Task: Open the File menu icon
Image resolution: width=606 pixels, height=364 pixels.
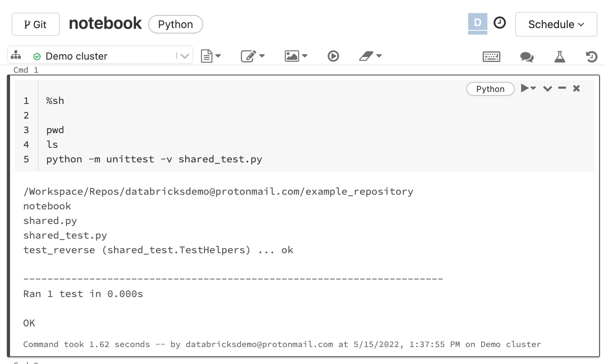Action: point(211,56)
